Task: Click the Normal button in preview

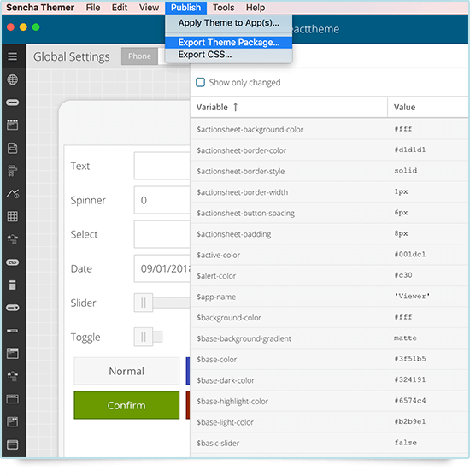Action: point(126,371)
